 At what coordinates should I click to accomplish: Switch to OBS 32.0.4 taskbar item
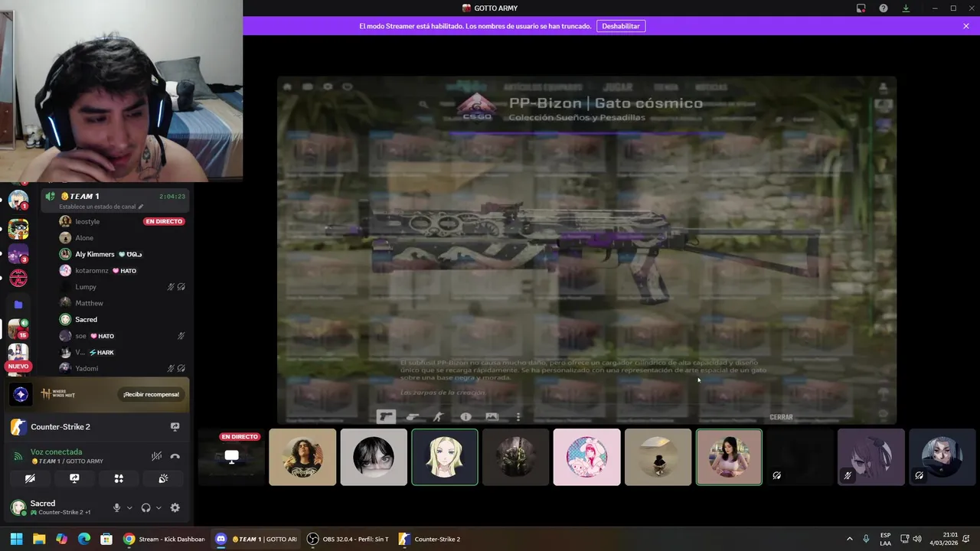(x=348, y=539)
